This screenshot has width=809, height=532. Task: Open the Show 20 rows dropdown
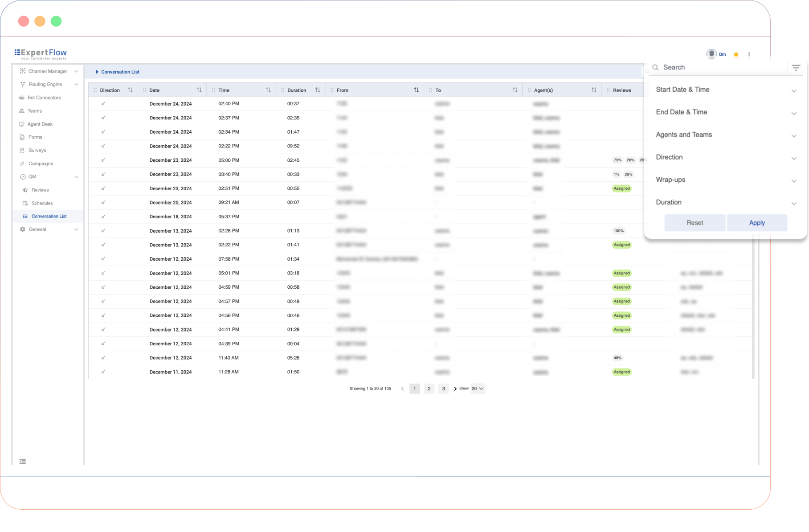[478, 389]
